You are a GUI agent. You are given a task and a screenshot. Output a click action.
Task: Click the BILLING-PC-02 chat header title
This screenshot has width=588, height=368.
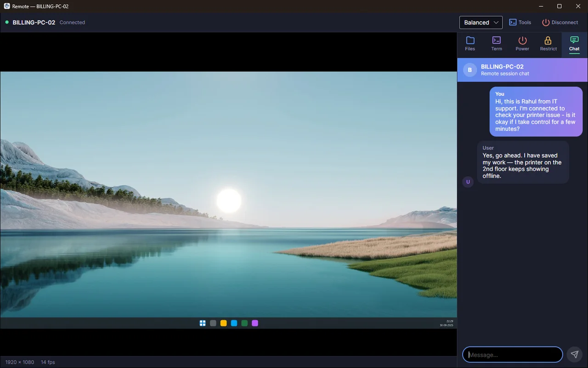[502, 67]
